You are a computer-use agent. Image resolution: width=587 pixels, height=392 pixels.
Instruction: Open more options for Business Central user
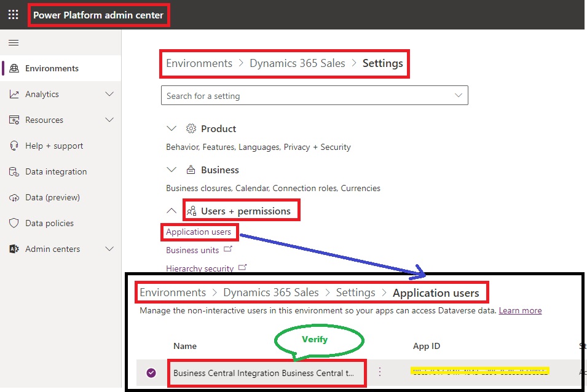[380, 372]
